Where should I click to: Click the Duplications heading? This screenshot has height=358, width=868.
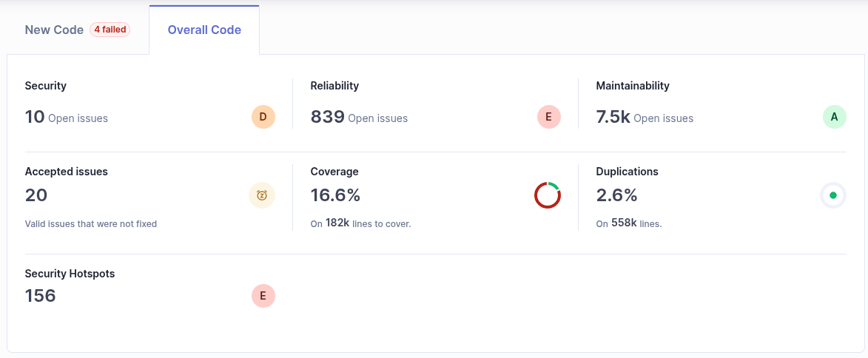(x=628, y=172)
